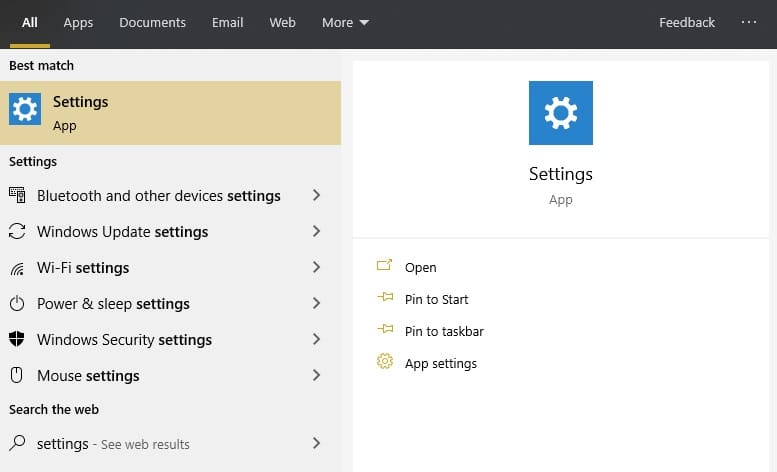The image size is (777, 472).
Task: Select the Email search filter tab
Action: pyautogui.click(x=227, y=22)
